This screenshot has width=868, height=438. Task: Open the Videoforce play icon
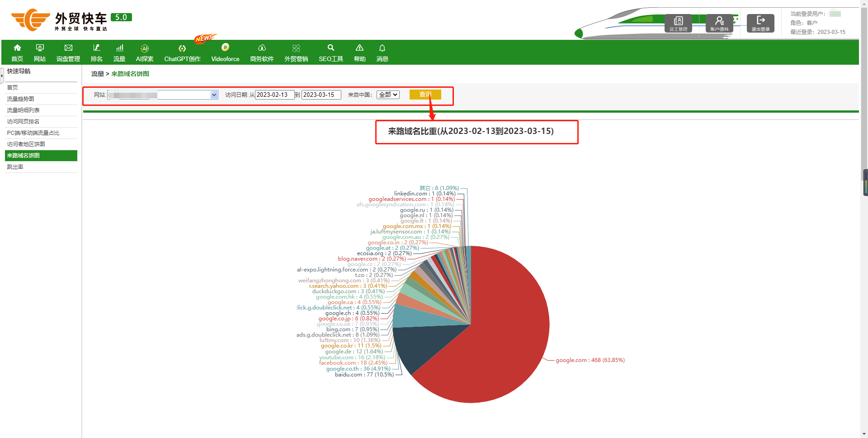(x=225, y=47)
